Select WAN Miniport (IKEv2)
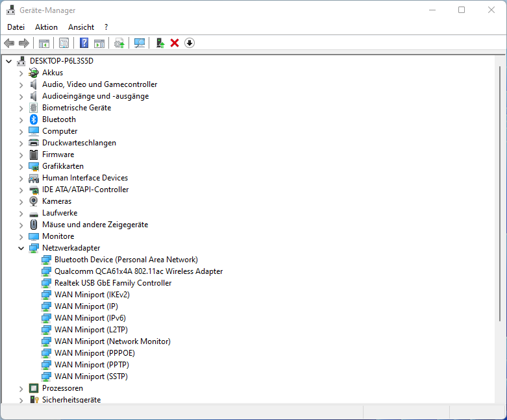 coord(92,295)
